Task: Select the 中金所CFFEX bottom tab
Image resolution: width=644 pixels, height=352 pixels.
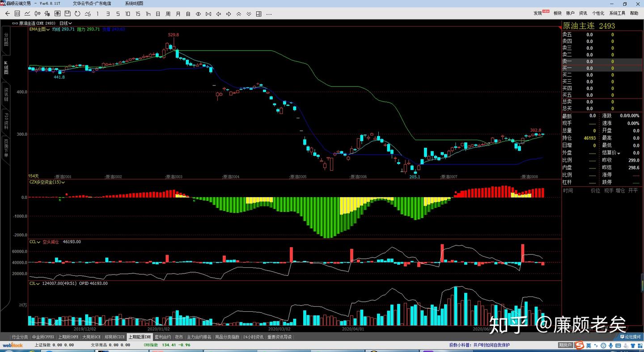Action: (43, 337)
